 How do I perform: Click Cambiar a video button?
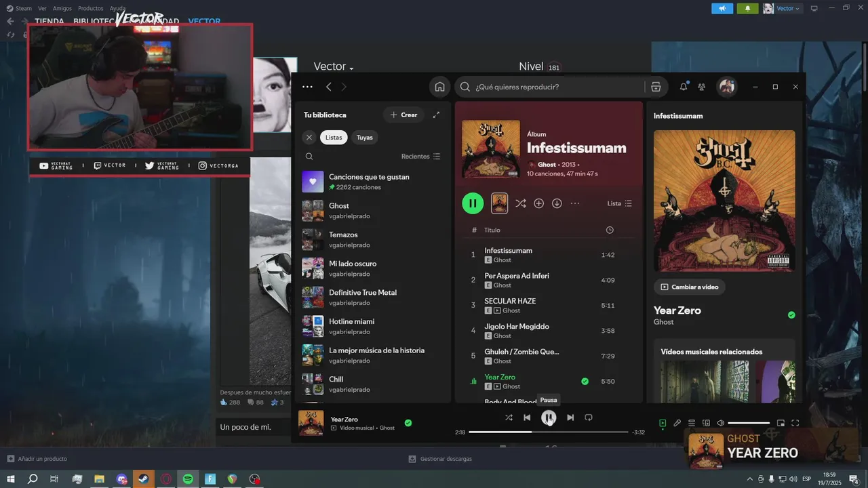(x=690, y=287)
